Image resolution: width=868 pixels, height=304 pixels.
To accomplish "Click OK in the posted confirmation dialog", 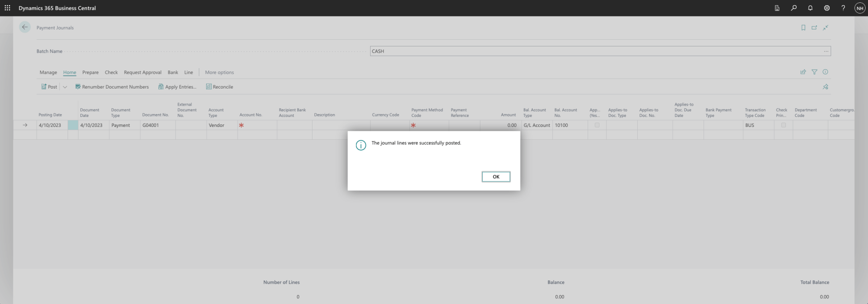I will point(496,177).
